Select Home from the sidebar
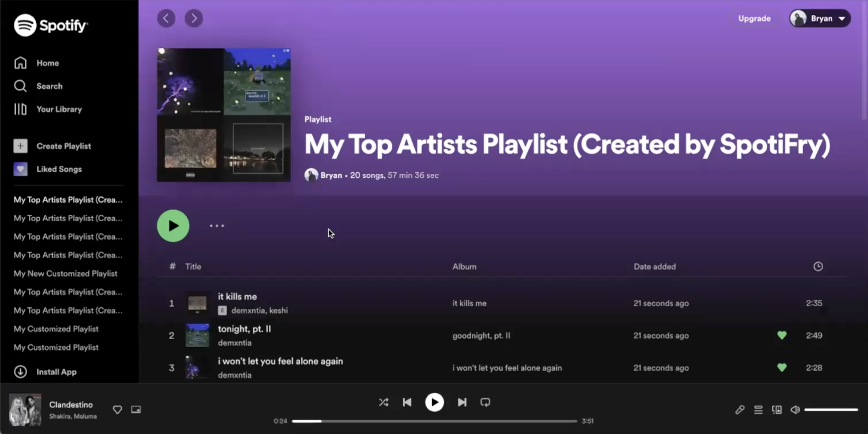 coord(47,63)
